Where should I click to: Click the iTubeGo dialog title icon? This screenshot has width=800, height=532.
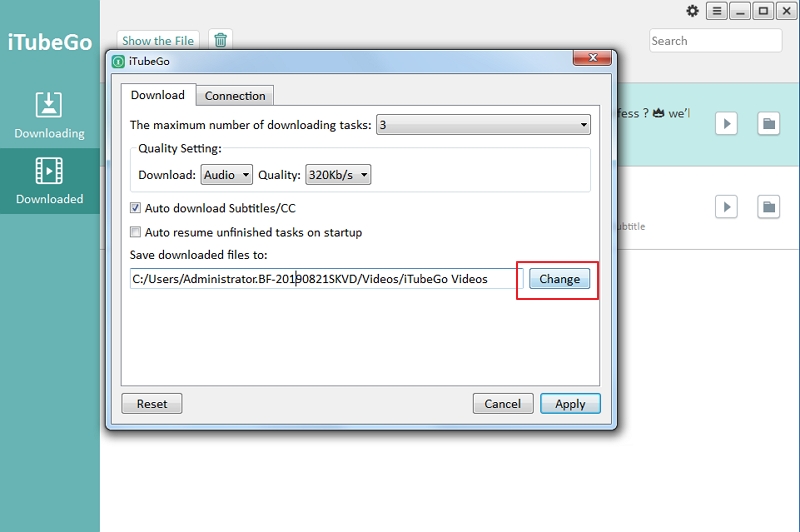click(118, 62)
